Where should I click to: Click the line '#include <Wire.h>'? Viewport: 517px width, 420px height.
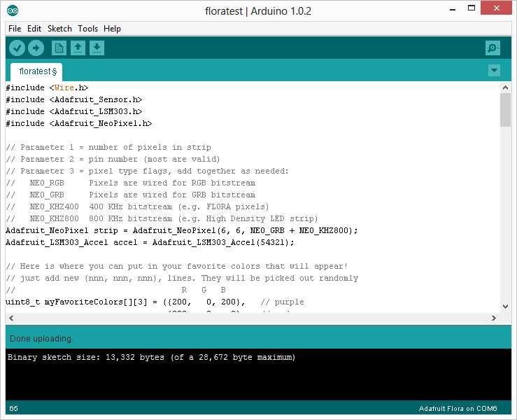(47, 87)
